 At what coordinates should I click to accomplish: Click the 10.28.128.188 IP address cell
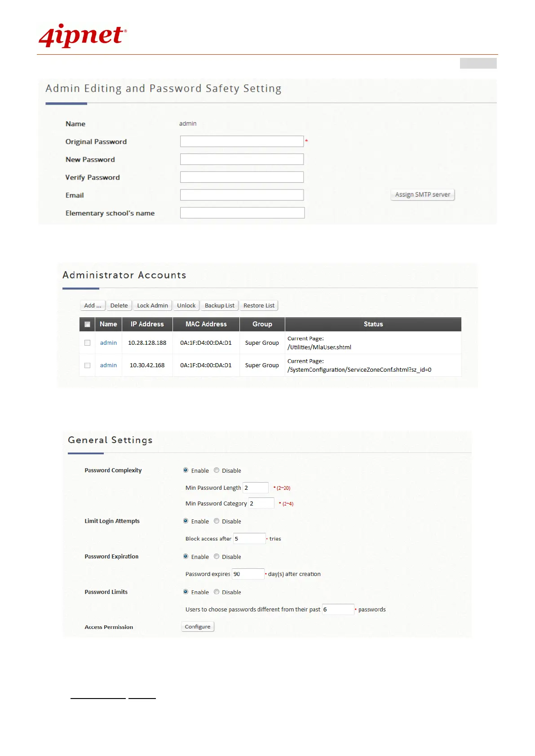point(147,343)
